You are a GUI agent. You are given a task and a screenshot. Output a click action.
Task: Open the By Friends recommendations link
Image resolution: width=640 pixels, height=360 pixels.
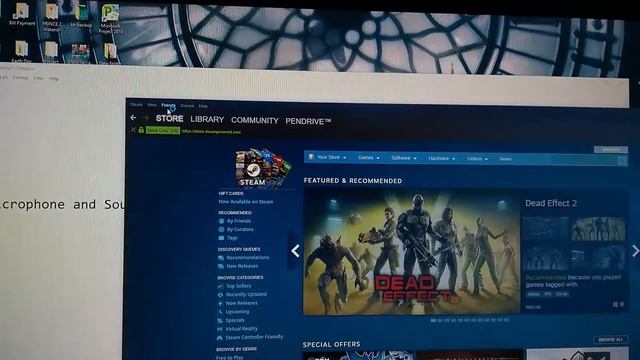(x=239, y=221)
